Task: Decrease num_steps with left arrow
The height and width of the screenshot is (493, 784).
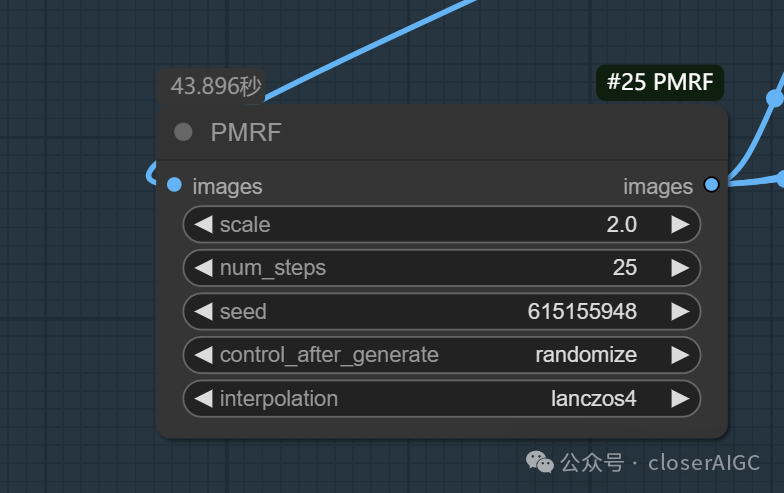Action: point(204,268)
